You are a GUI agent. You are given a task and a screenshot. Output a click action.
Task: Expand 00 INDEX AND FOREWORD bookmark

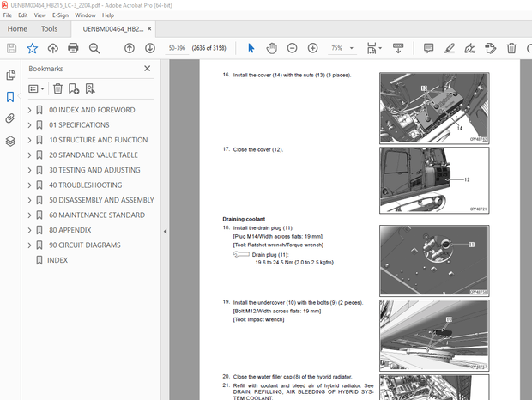pos(29,110)
